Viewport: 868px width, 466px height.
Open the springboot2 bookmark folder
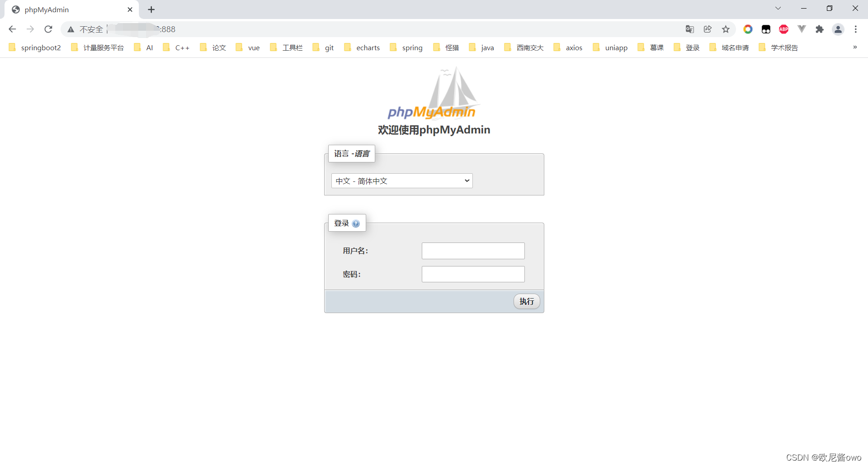coord(35,48)
